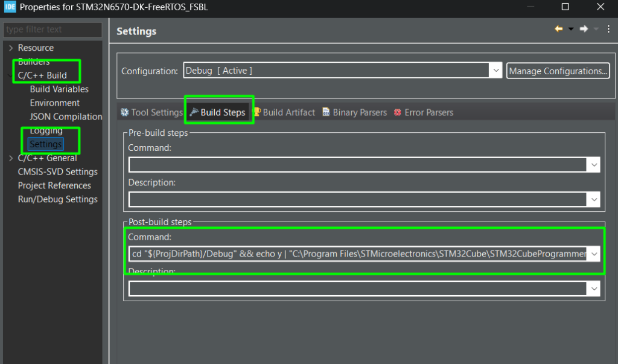
Task: Click the IDE icon in title bar
Action: coord(10,7)
